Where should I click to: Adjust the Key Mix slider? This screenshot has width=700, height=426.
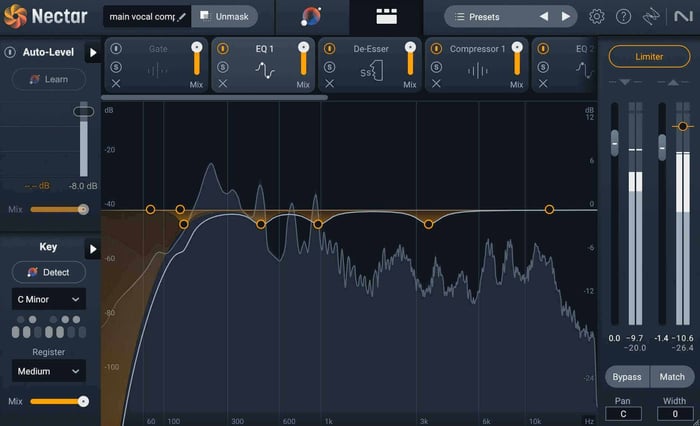tap(59, 401)
